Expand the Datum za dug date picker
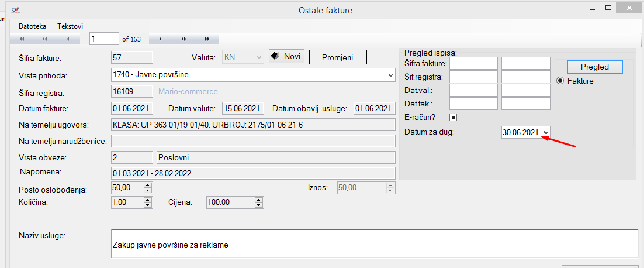 546,133
